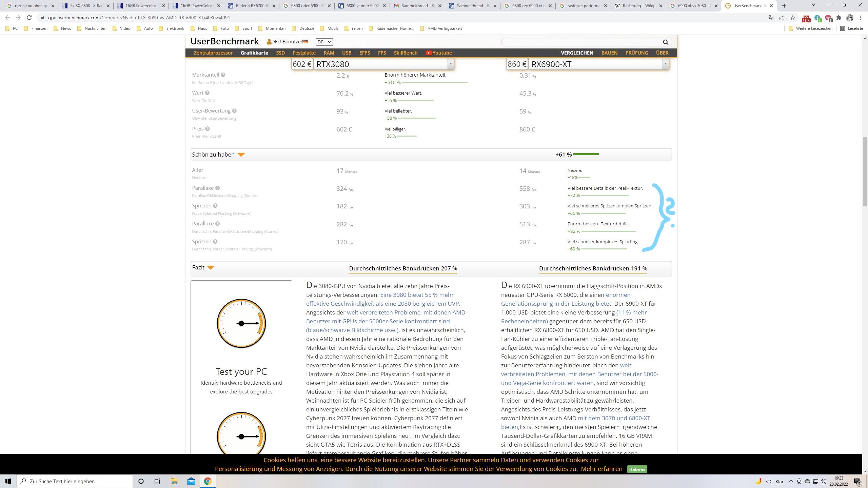Open the Mail app in taskbar

coord(191,481)
